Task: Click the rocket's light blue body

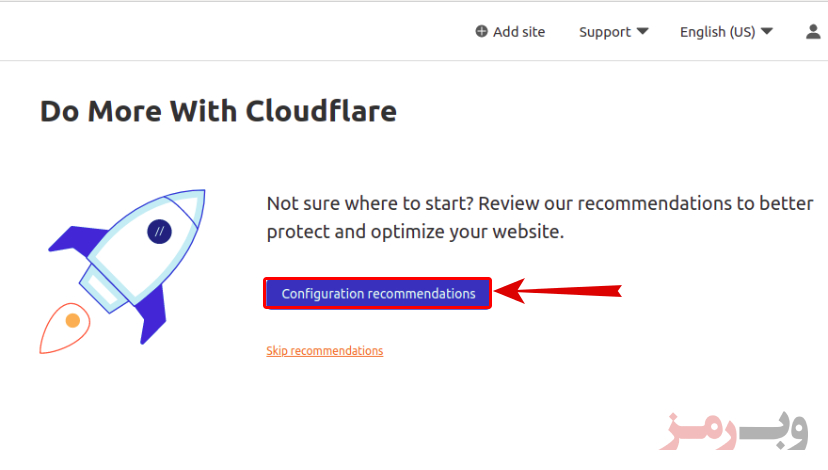Action: 143,248
